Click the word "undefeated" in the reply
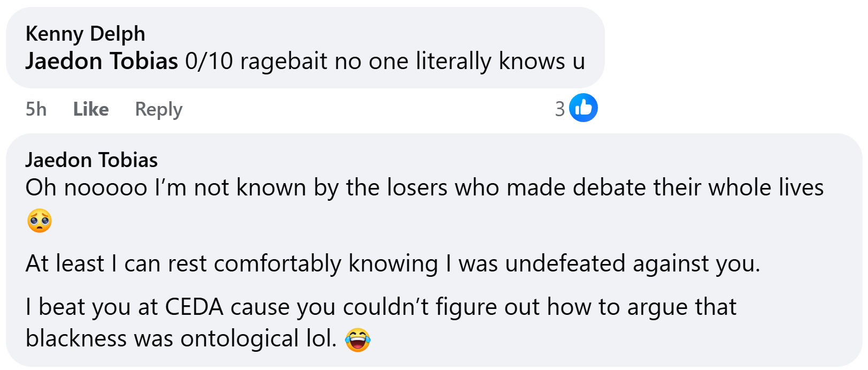The width and height of the screenshot is (868, 370). click(x=565, y=264)
